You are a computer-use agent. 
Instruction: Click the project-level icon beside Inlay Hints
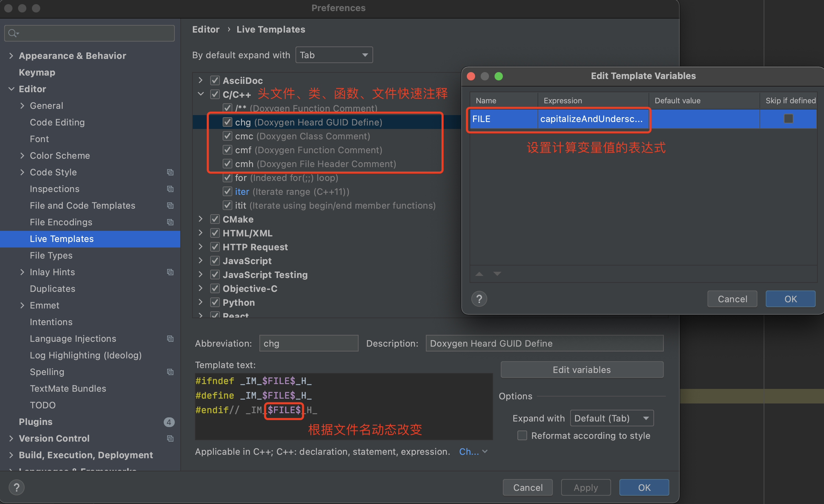tap(170, 272)
